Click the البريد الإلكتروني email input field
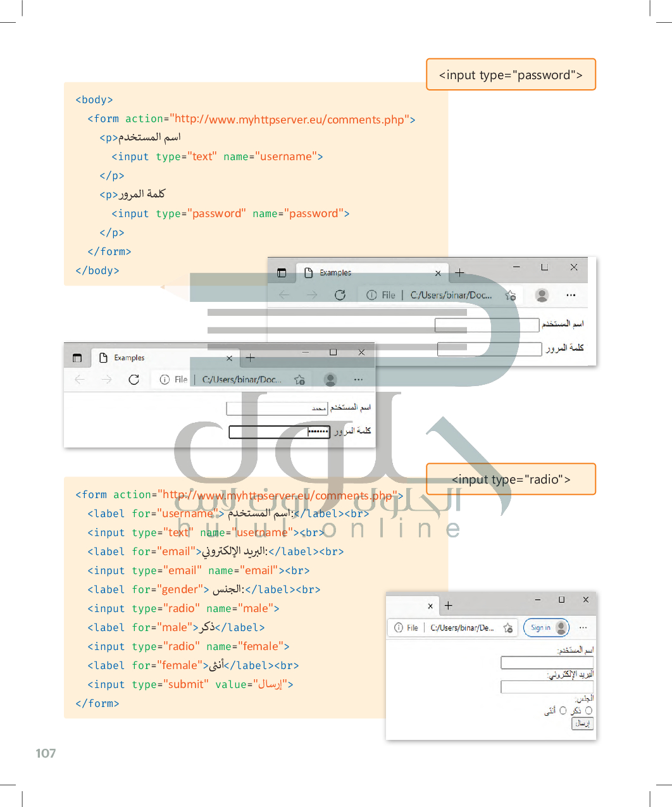 [x=547, y=687]
